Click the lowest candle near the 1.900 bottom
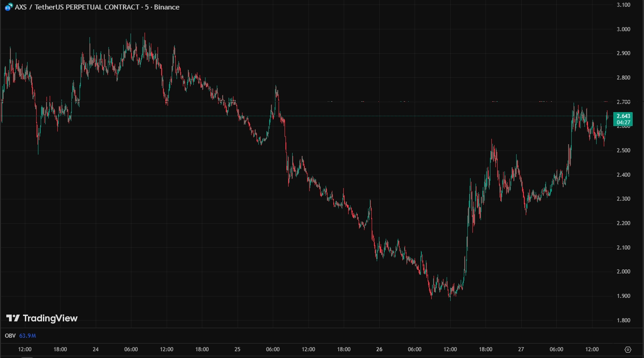This screenshot has width=644, height=358. click(x=450, y=297)
